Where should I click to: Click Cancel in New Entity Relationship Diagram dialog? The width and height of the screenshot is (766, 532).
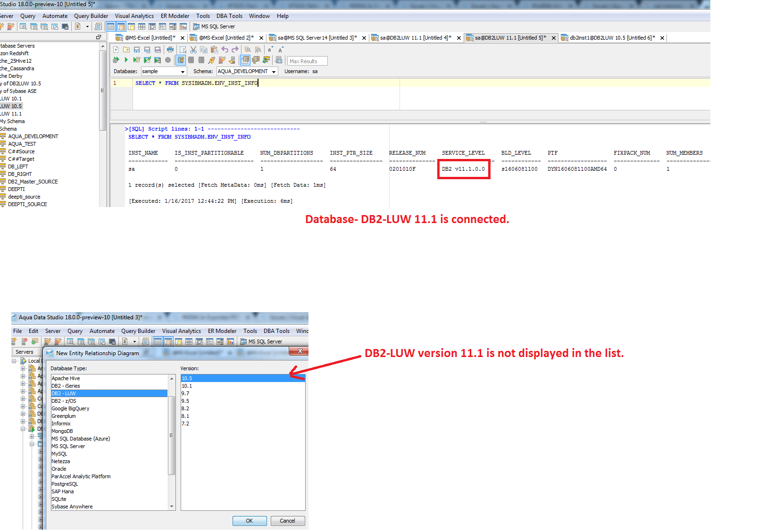pyautogui.click(x=287, y=521)
